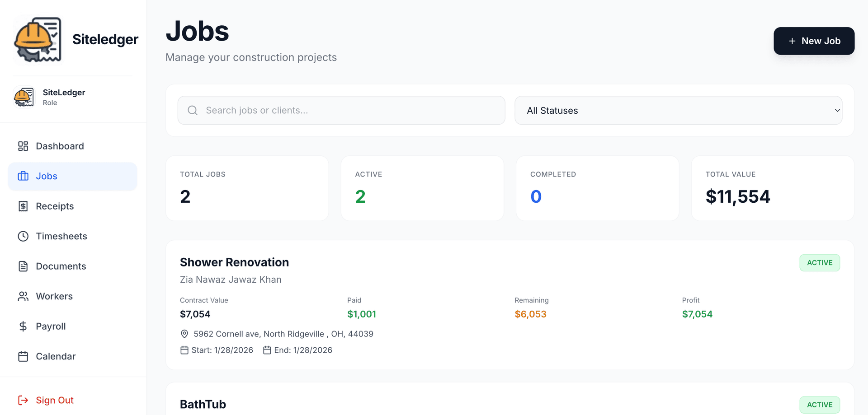Select the Jobs briefcase icon in sidebar
The image size is (868, 415).
click(23, 176)
